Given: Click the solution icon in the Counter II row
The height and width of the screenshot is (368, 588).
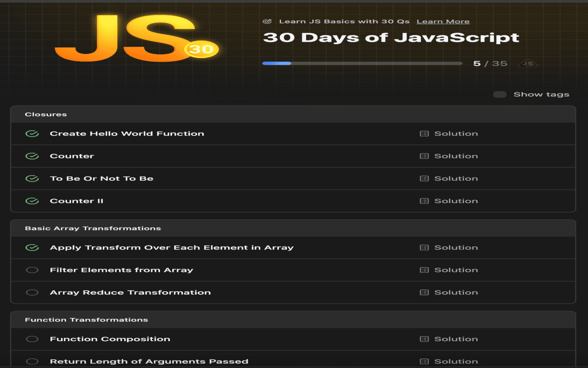Looking at the screenshot, I should (424, 201).
